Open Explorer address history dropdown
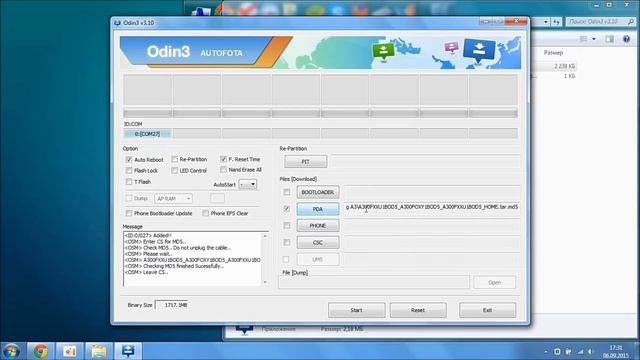 coord(546,22)
